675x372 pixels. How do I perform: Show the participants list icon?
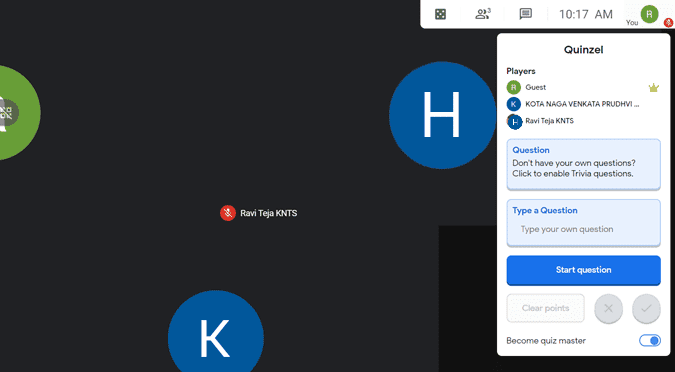point(483,14)
